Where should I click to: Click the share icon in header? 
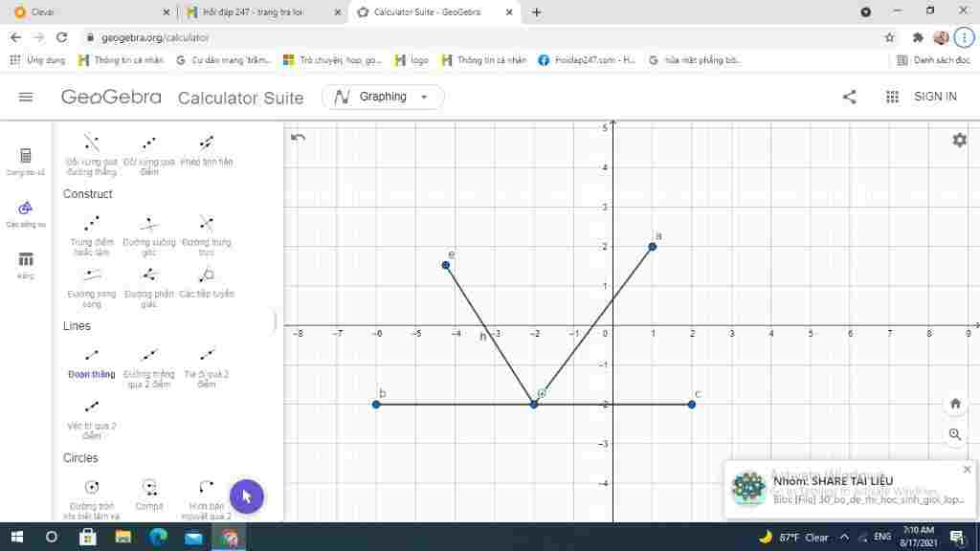(850, 97)
